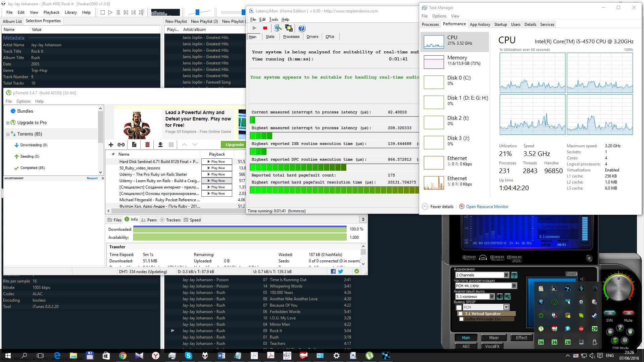644x362 pixels.
Task: Open Task Manager's Open Resource Monitor icon
Action: pos(462,207)
